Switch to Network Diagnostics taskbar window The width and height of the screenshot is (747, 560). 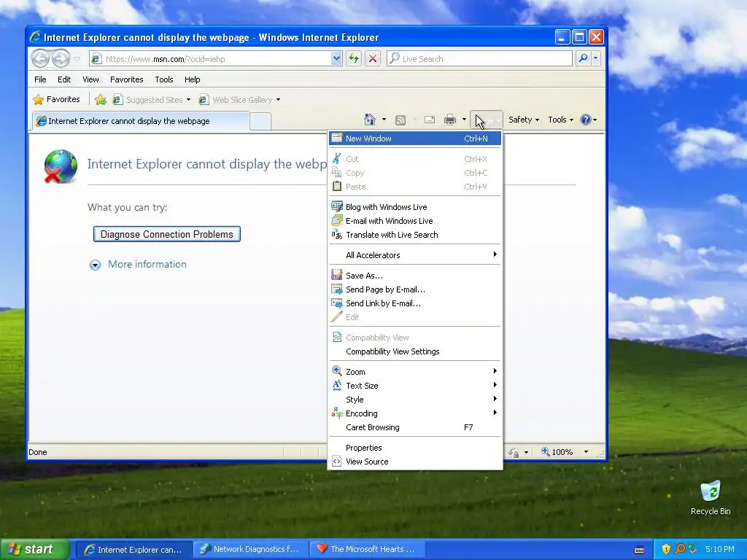[x=251, y=549]
